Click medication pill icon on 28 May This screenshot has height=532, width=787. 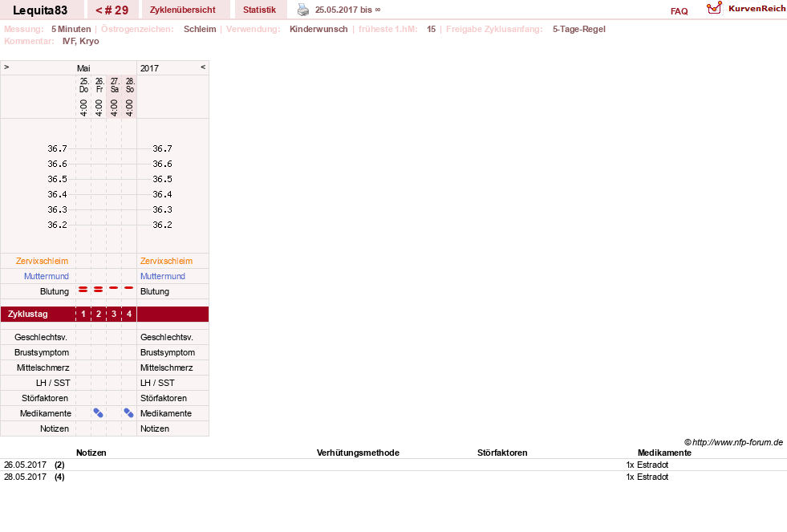[x=129, y=413]
